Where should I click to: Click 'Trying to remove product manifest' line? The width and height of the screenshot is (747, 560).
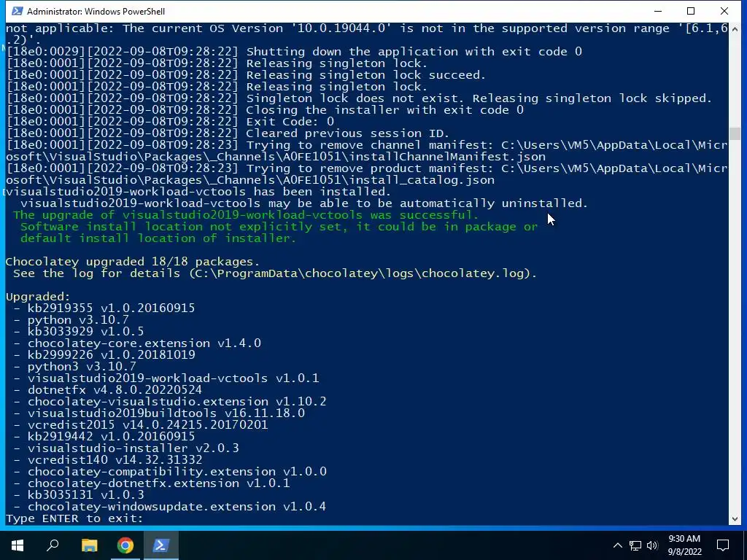[x=367, y=174]
